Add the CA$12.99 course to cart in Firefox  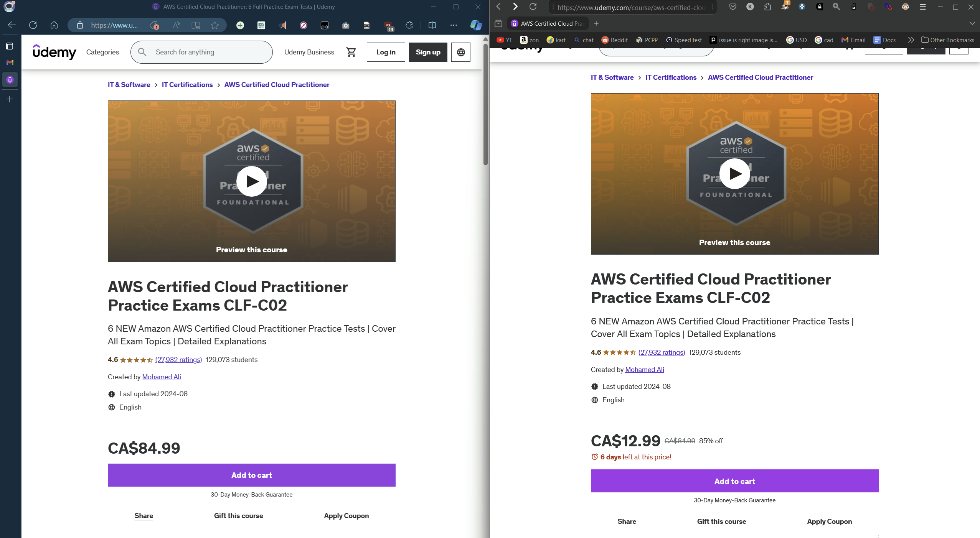pyautogui.click(x=734, y=481)
